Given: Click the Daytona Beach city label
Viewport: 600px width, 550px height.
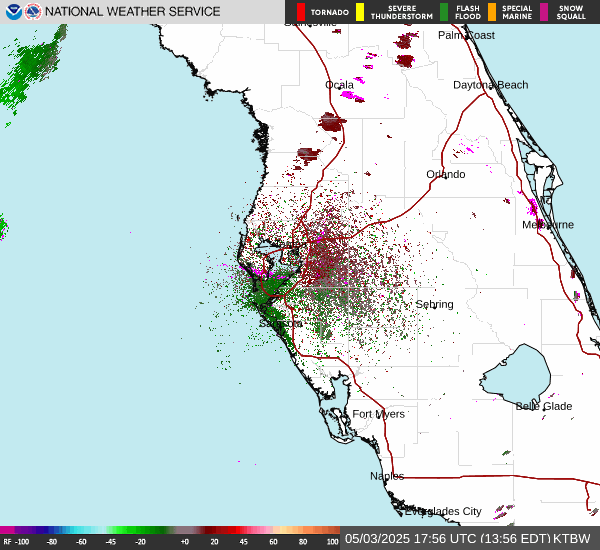Looking at the screenshot, I should 491,85.
